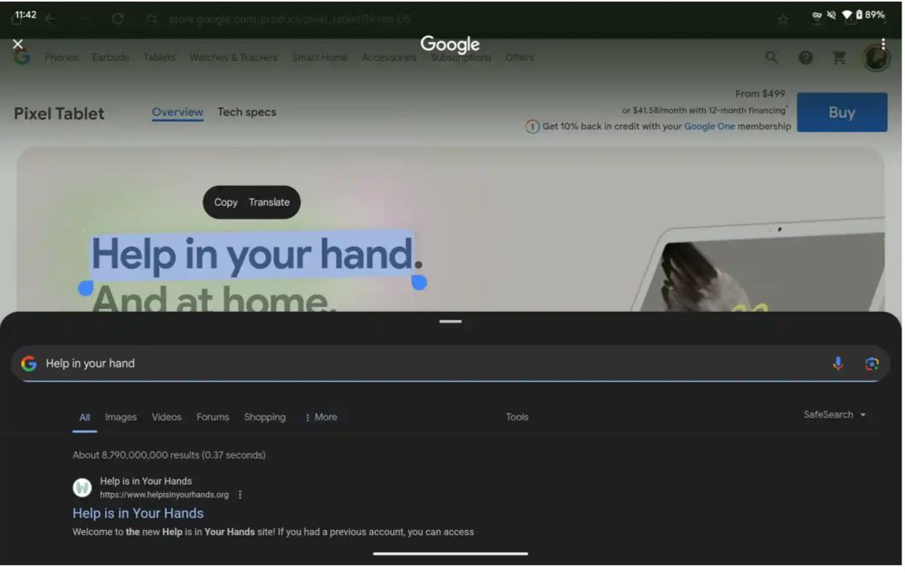
Task: Switch to the Videos results tab
Action: 166,417
